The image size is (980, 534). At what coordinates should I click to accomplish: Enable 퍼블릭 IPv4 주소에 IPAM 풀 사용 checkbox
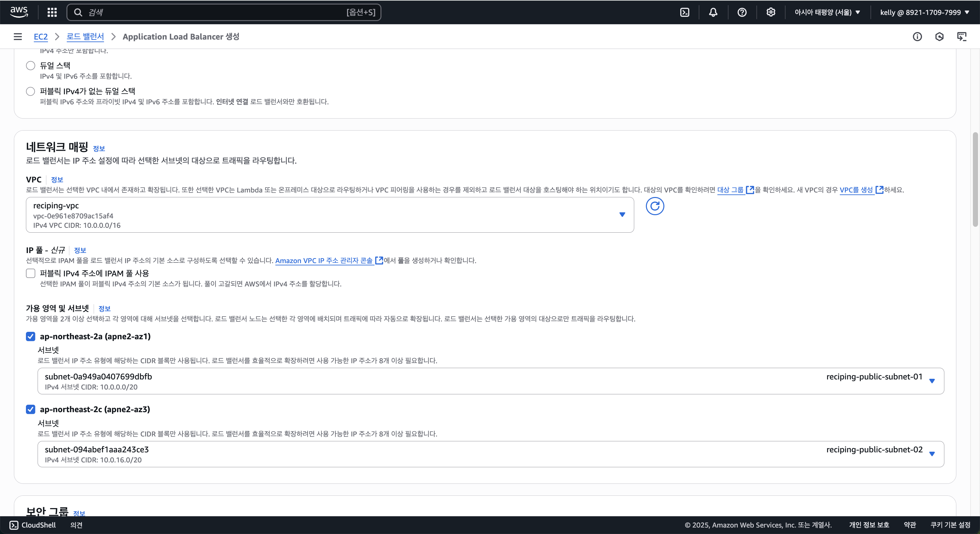click(x=30, y=273)
